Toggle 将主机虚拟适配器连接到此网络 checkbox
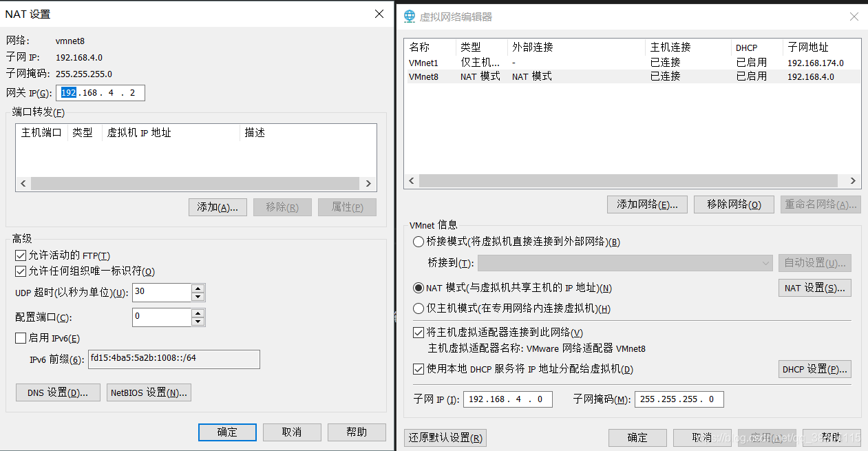The height and width of the screenshot is (451, 868). pos(418,333)
